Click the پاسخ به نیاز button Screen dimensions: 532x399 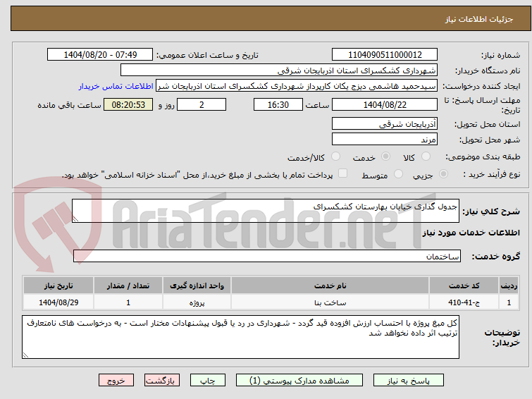click(x=409, y=381)
